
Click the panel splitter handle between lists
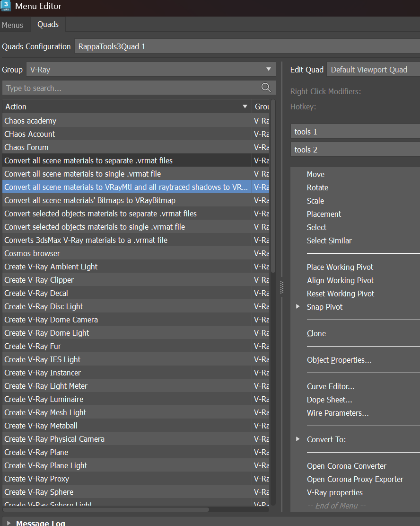pyautogui.click(x=282, y=287)
